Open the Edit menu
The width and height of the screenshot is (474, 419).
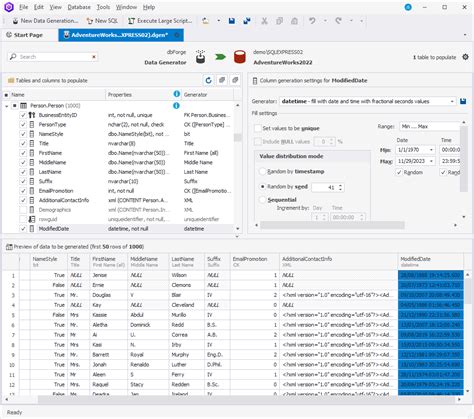[x=39, y=7]
